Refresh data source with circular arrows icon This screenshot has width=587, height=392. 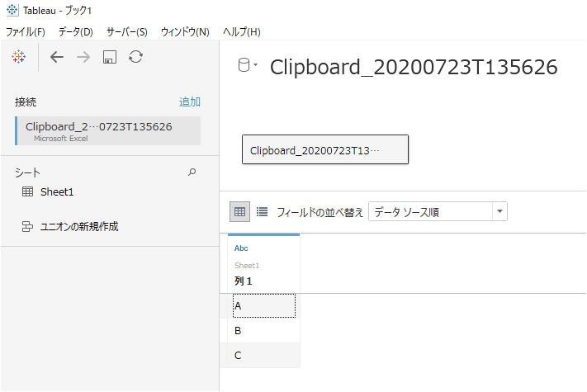pos(135,57)
